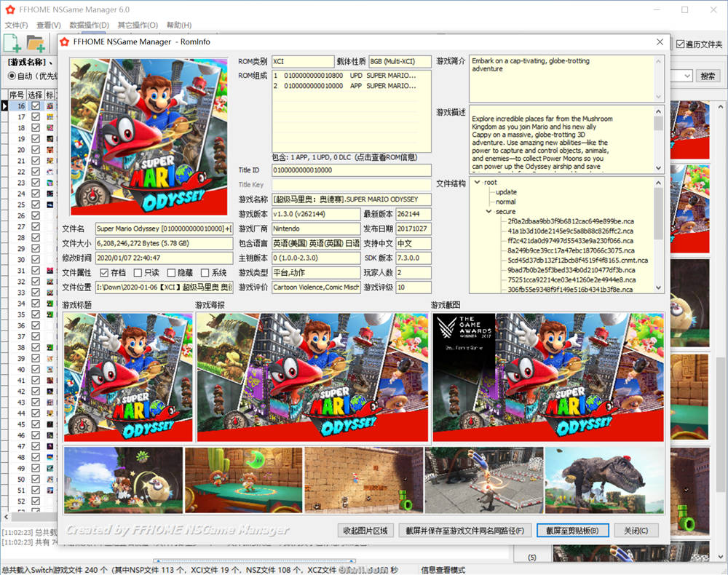728x575 pixels.
Task: Uncheck the selection checkbox for row 16
Action: tap(36, 106)
